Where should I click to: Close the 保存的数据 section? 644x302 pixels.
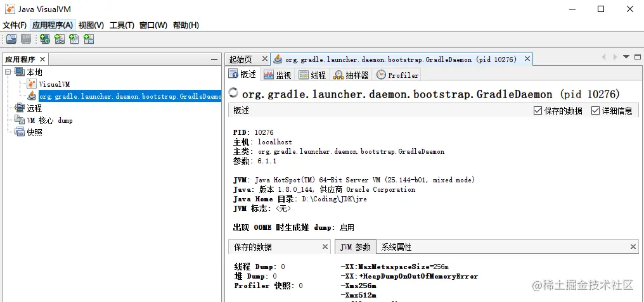(x=325, y=247)
